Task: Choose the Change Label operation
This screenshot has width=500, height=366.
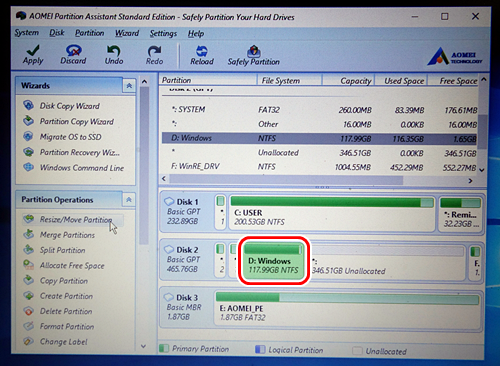Action: point(55,342)
